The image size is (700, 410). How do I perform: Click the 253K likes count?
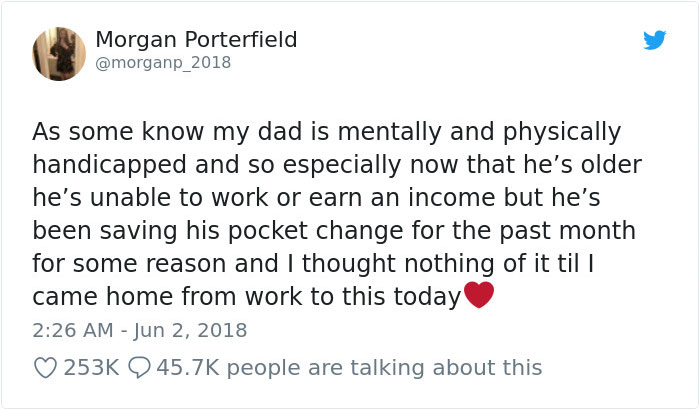pos(91,368)
